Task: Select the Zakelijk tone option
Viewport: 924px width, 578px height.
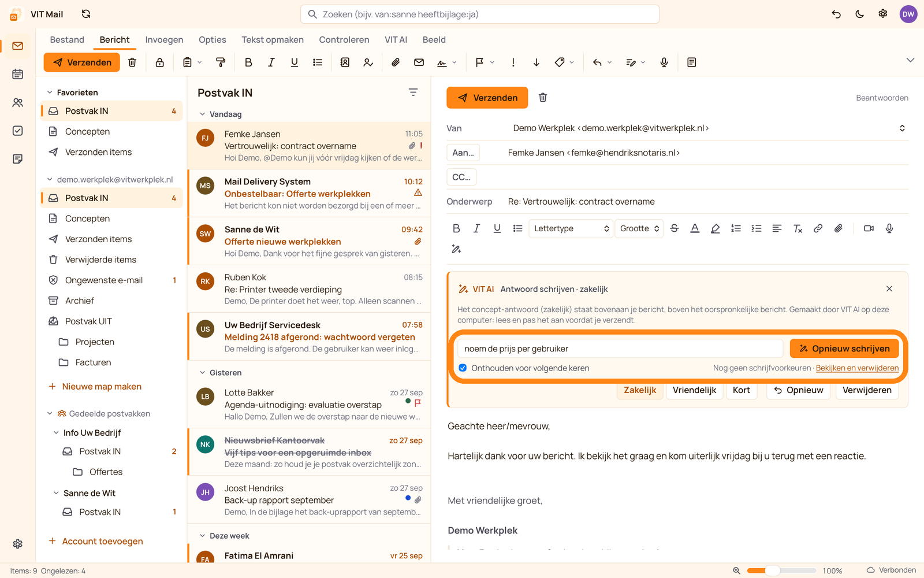Action: [x=640, y=390]
